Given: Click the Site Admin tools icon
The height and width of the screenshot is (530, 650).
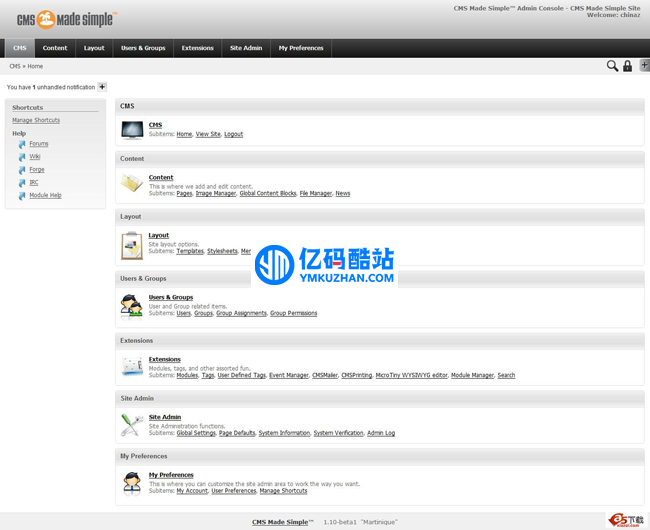Looking at the screenshot, I should point(131,425).
